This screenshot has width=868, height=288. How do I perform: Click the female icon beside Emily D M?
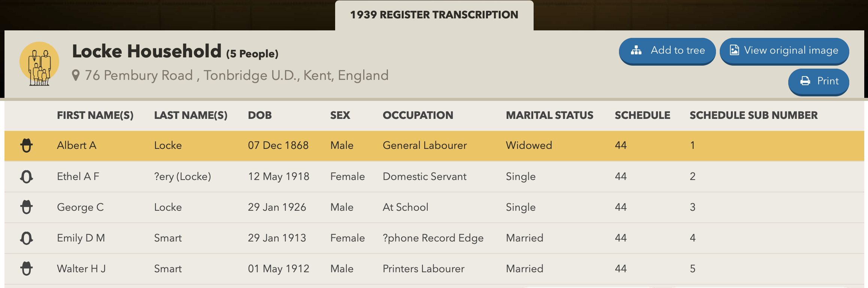[27, 238]
